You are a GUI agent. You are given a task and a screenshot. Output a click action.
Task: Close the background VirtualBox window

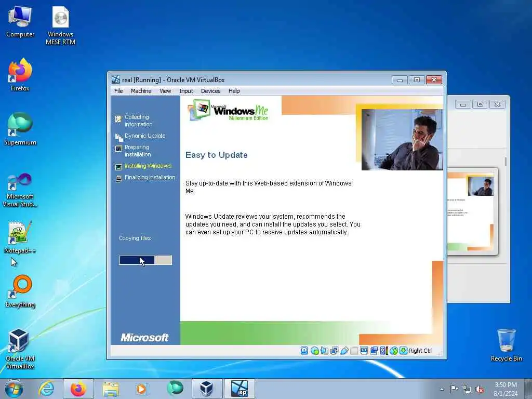coord(497,104)
